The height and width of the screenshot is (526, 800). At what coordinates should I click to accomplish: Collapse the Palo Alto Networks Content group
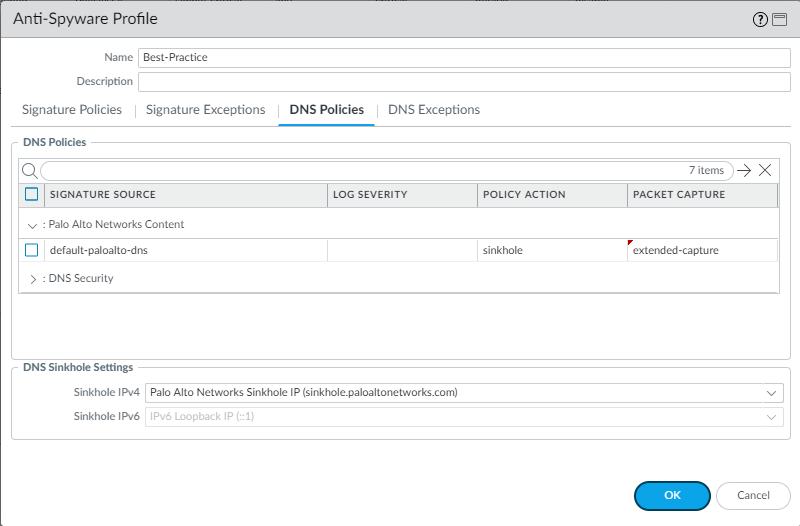(32, 225)
